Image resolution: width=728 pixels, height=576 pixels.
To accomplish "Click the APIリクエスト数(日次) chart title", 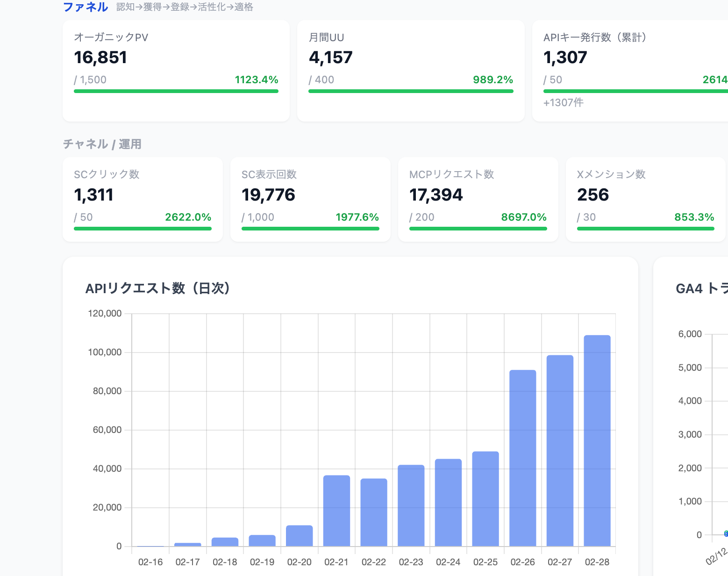I will 158,288.
